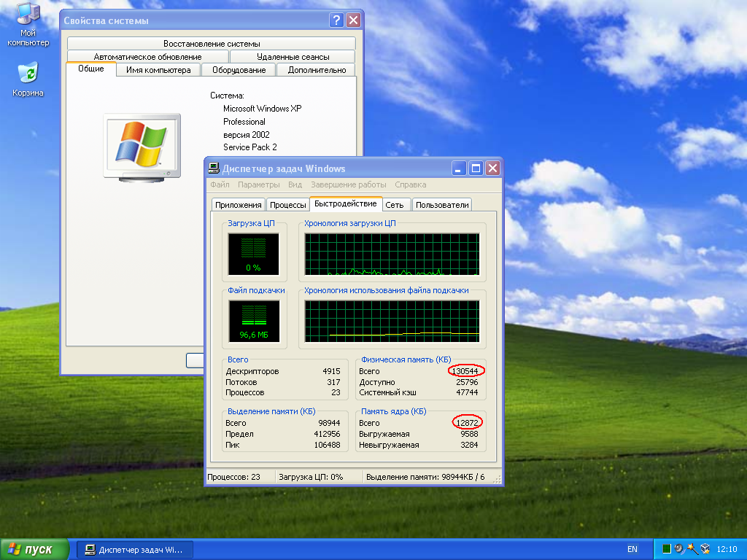Click the Диспетчер задач taskbar button
The image size is (747, 560).
[x=135, y=550]
